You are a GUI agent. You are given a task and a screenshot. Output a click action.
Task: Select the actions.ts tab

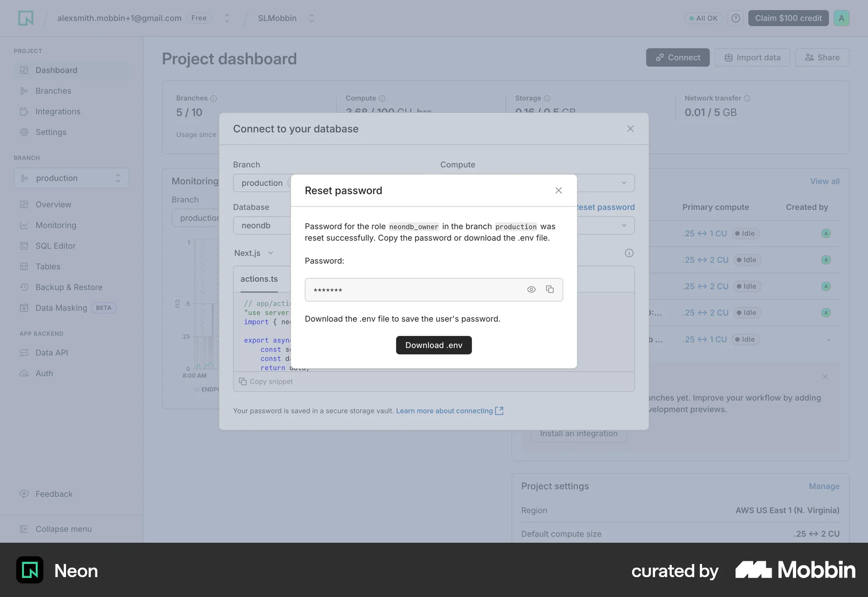click(x=259, y=279)
